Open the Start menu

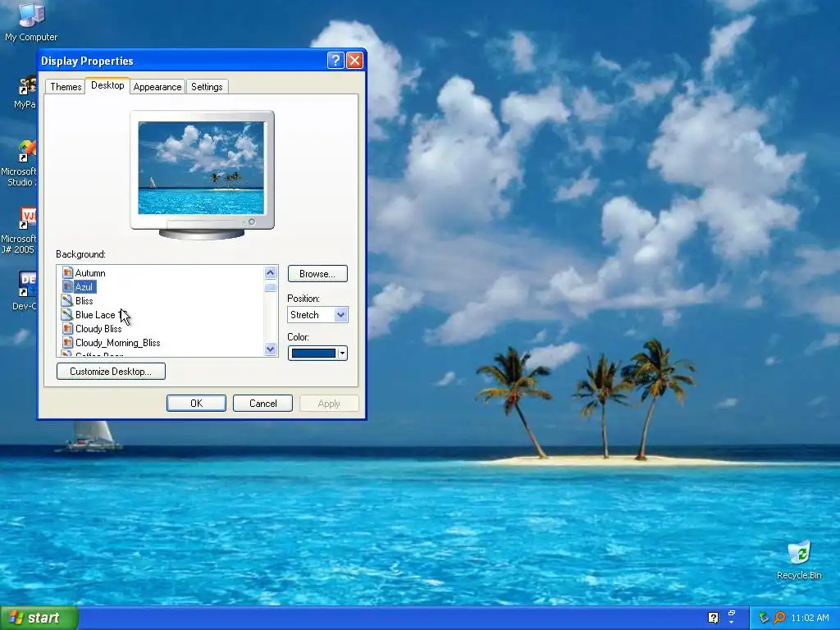[39, 618]
